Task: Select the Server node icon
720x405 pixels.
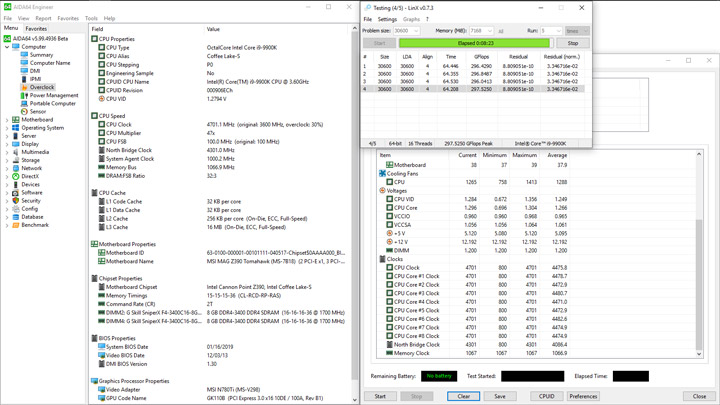Action: point(16,136)
